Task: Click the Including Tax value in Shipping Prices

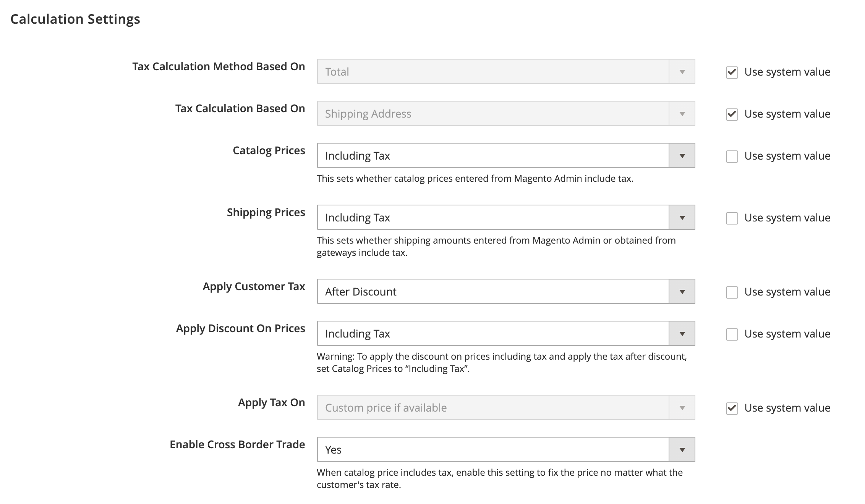Action: click(x=358, y=217)
